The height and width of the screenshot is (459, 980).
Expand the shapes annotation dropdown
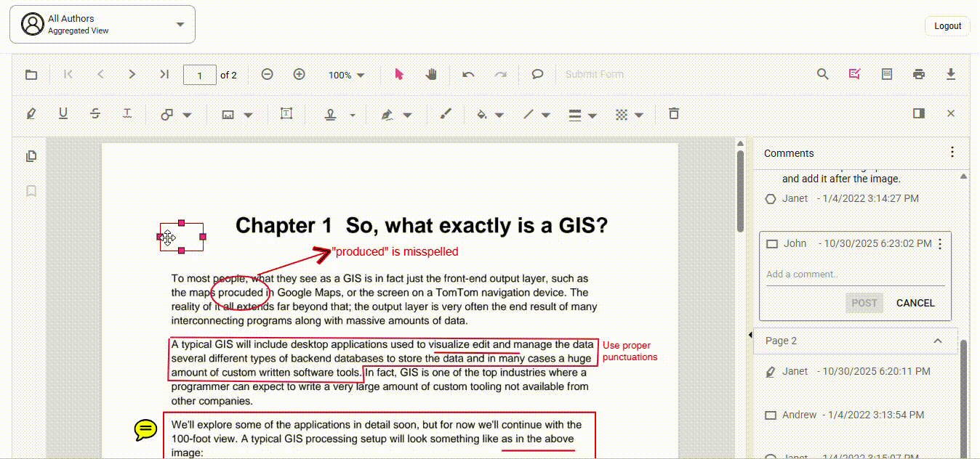(188, 114)
